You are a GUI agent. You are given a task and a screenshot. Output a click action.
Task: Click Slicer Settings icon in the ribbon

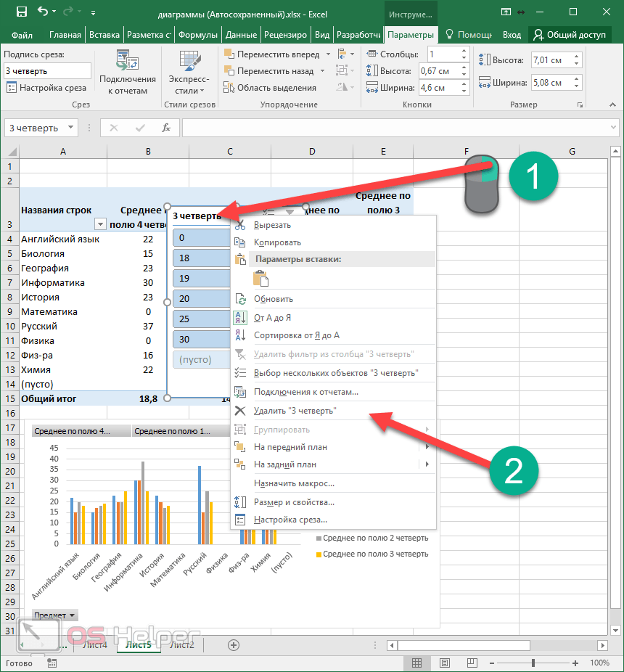[x=12, y=88]
